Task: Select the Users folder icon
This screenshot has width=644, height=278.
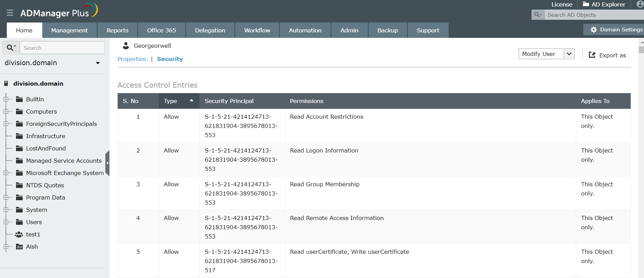Action: (x=19, y=222)
